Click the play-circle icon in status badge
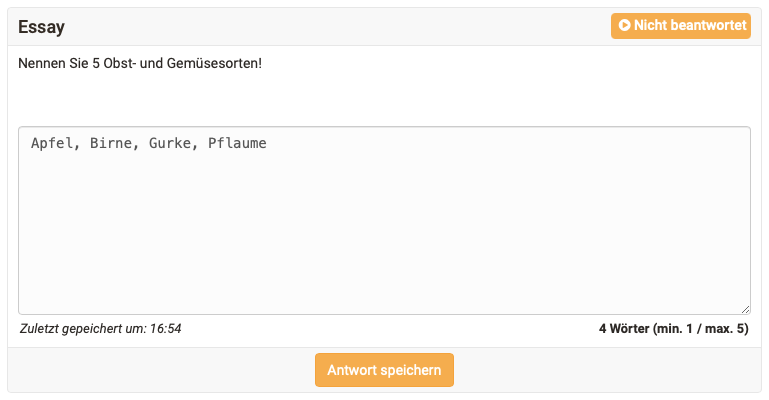 (624, 25)
